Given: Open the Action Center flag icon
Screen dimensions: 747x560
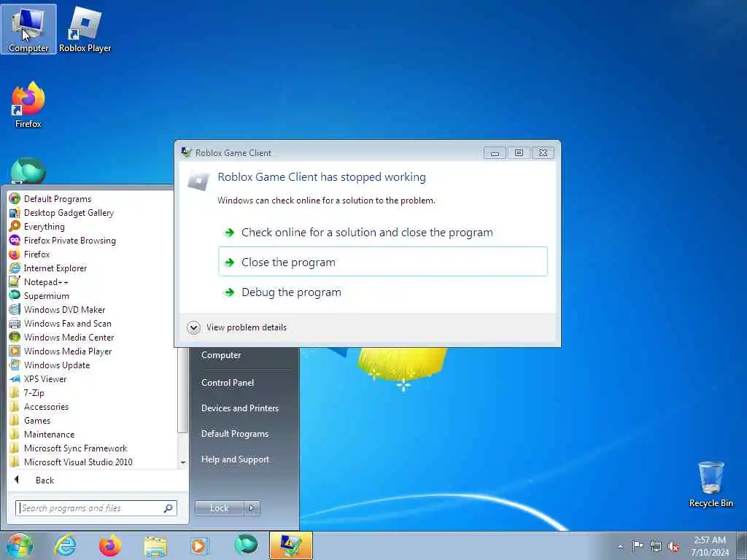Looking at the screenshot, I should pyautogui.click(x=638, y=546).
